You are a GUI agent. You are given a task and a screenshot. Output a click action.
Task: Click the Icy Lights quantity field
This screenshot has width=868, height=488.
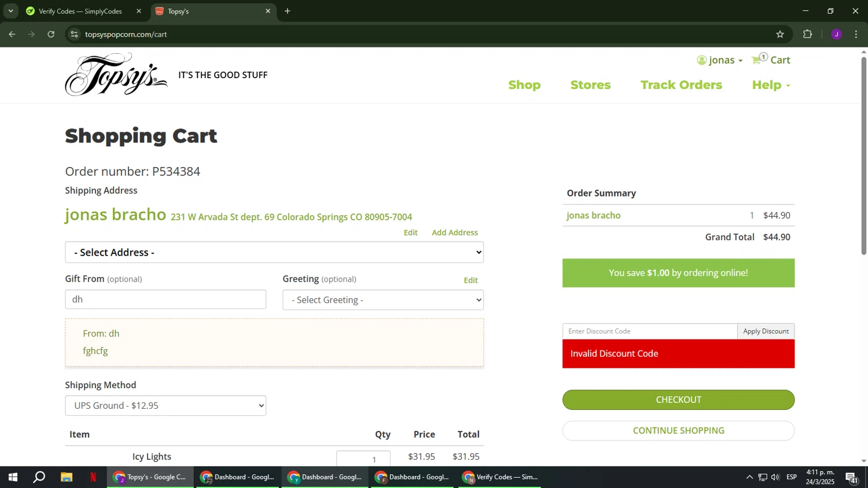[x=363, y=459]
